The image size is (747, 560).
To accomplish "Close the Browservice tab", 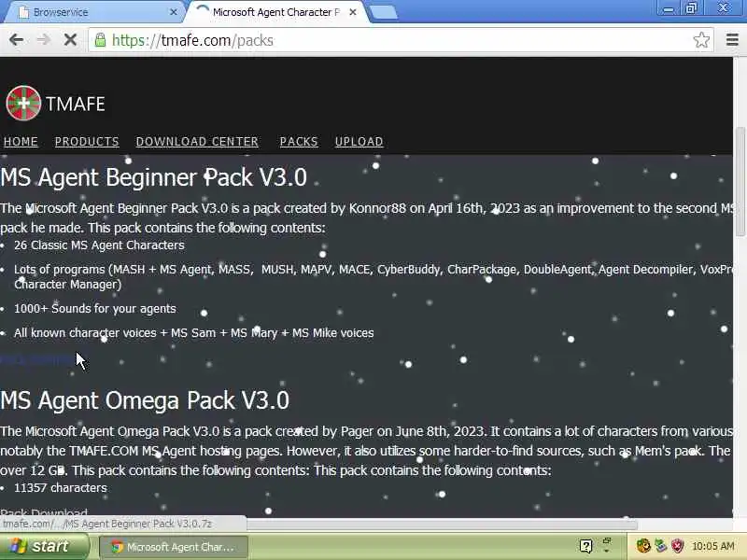I will click(x=174, y=12).
